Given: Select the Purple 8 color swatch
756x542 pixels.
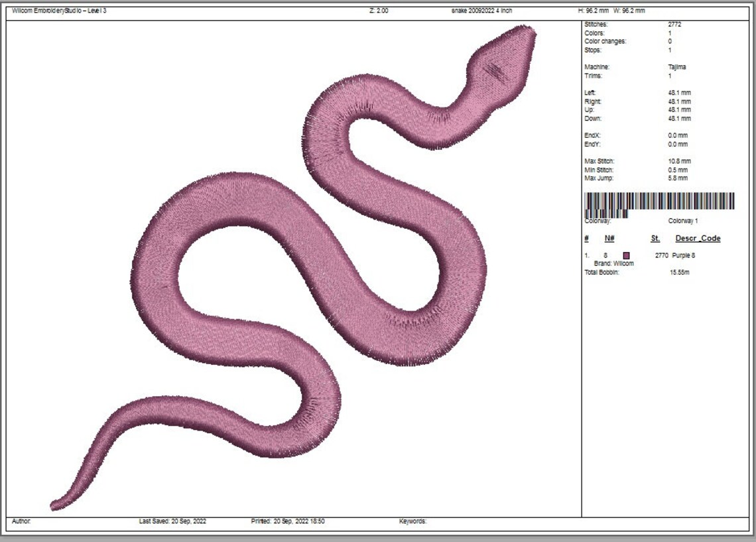Looking at the screenshot, I should [627, 255].
